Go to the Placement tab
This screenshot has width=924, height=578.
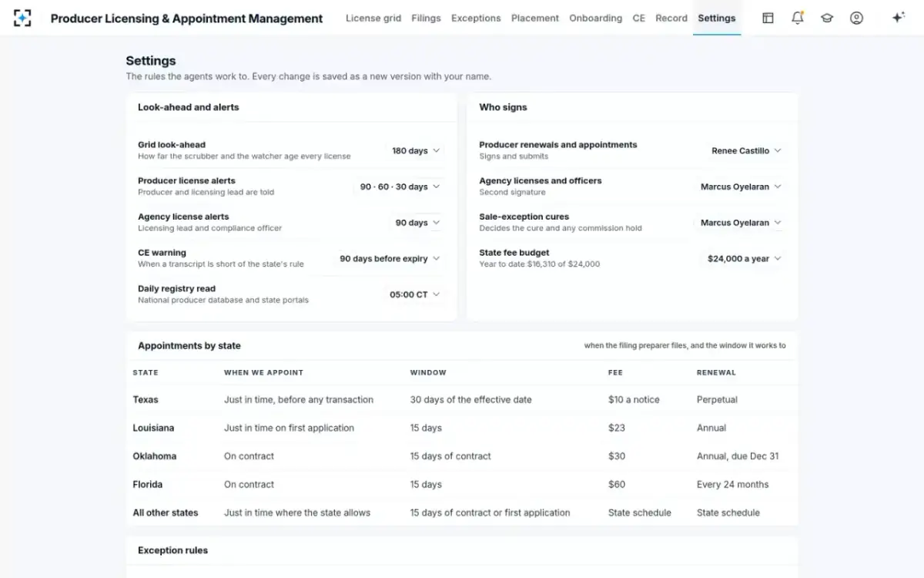(535, 18)
